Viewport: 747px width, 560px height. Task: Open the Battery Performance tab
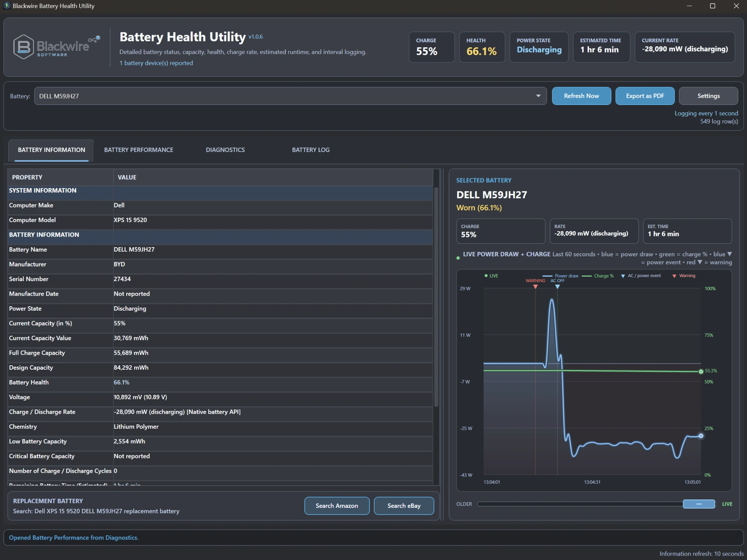(139, 150)
